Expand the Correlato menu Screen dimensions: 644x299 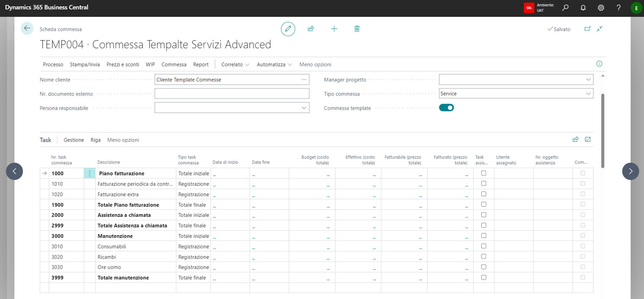236,64
